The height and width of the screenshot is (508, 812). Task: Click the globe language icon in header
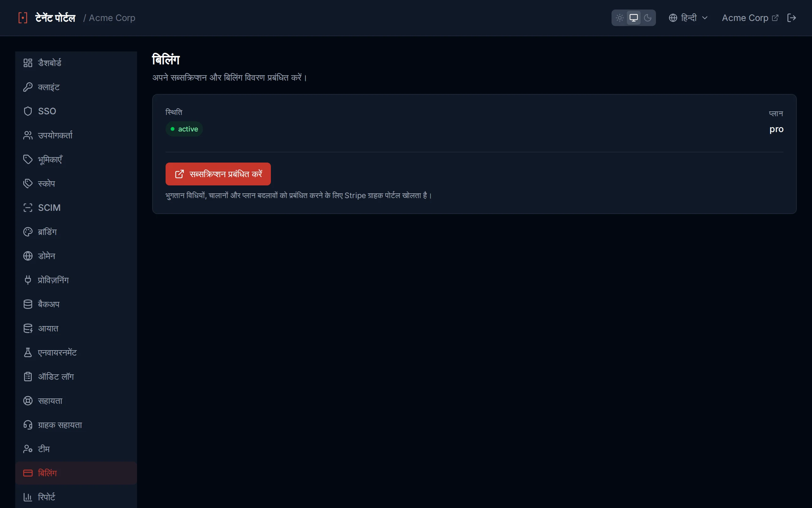click(673, 18)
